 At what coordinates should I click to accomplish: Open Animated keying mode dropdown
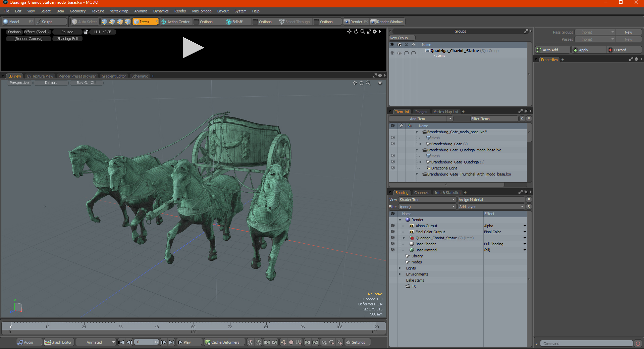[x=96, y=342]
